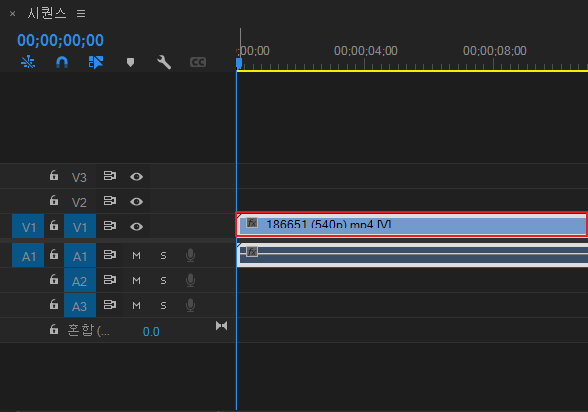Toggle the A2 track targeting button
This screenshot has width=588, height=412.
pyautogui.click(x=80, y=280)
